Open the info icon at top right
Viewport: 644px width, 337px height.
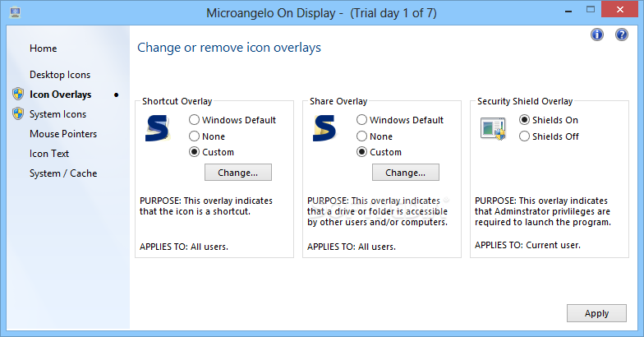pos(597,35)
